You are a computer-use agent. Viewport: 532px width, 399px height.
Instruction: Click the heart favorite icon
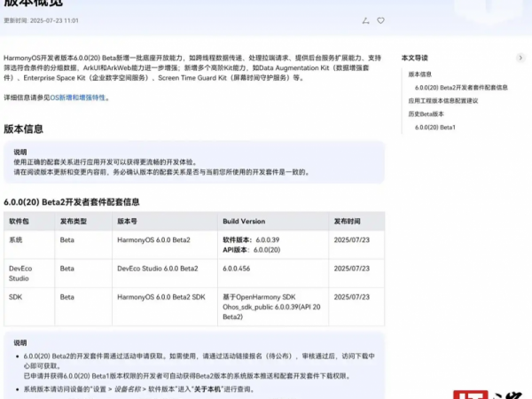[381, 20]
